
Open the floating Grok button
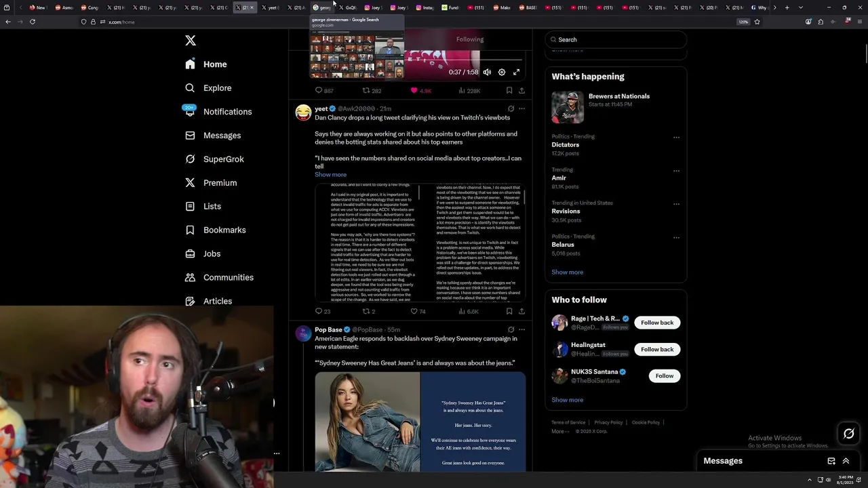coord(848,434)
